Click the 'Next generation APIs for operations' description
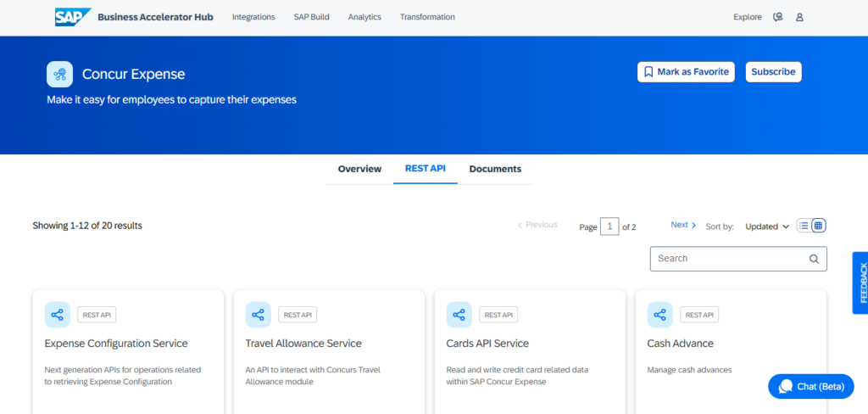The height and width of the screenshot is (414, 868). pos(123,376)
